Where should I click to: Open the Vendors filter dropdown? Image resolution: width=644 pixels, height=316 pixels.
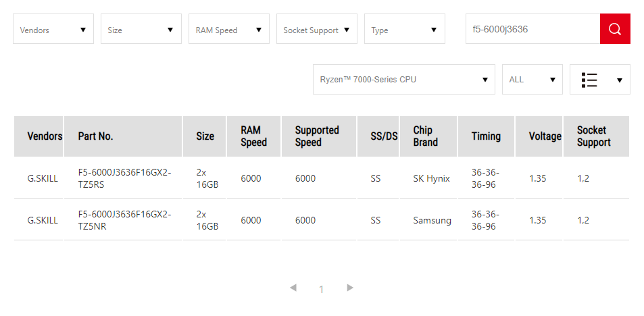coord(53,30)
